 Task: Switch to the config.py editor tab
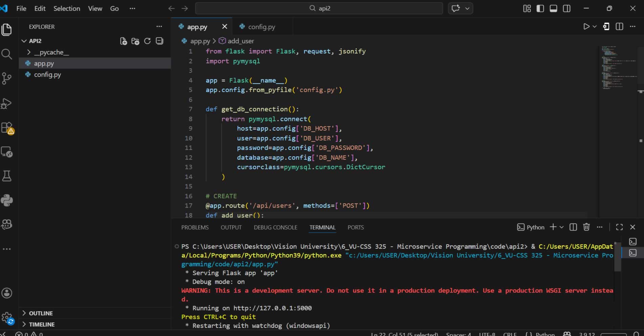261,27
